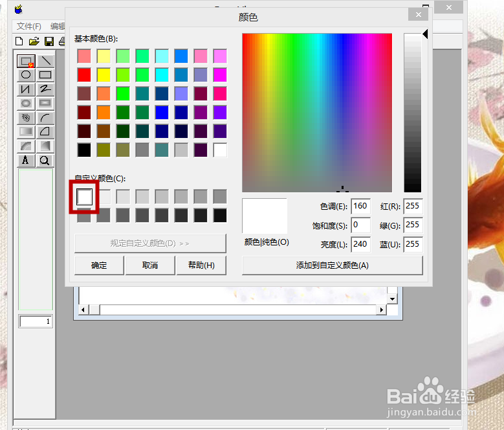Click the 色调(E) hue field showing 160
504x430 pixels.
coord(361,206)
